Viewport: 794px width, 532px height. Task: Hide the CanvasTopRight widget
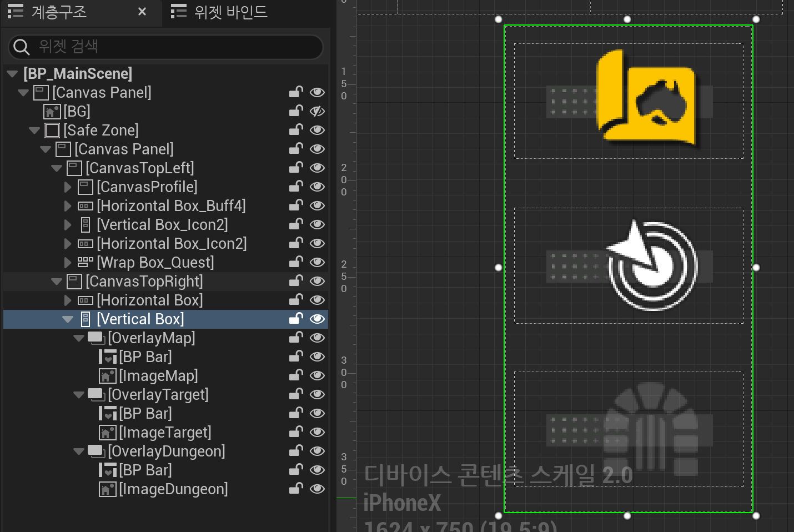pyautogui.click(x=317, y=282)
